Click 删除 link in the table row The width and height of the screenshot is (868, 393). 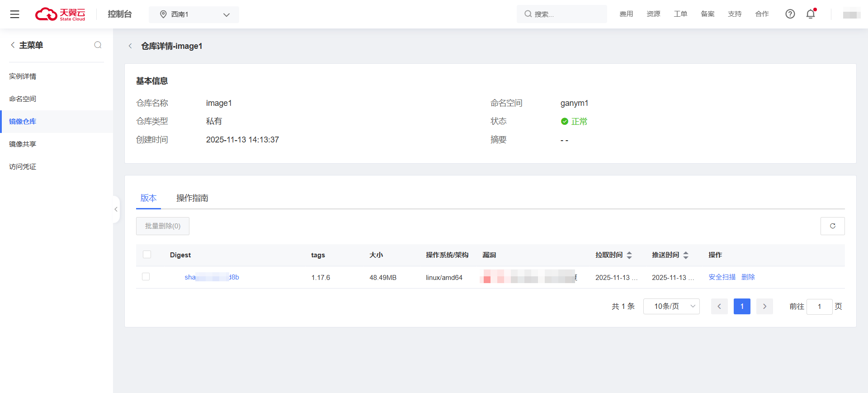748,277
